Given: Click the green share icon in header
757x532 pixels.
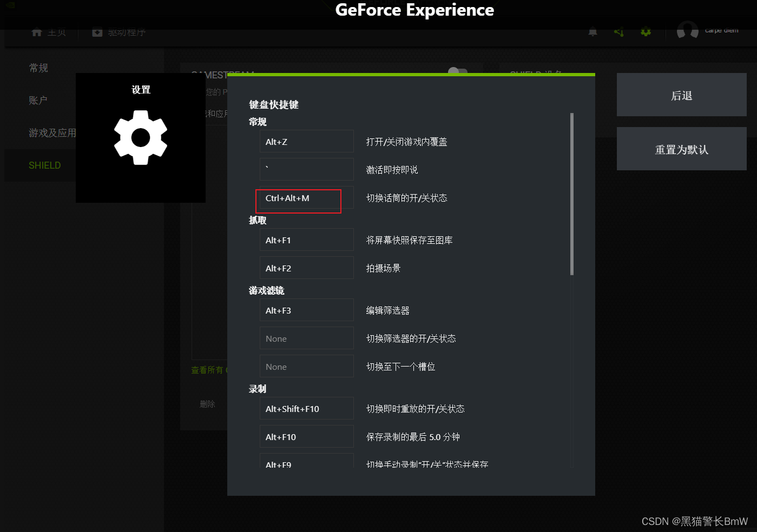Looking at the screenshot, I should 618,32.
